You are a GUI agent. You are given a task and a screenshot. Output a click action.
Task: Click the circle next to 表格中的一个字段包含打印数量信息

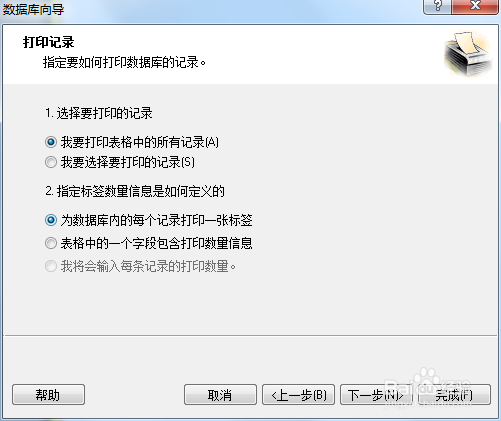coord(51,243)
